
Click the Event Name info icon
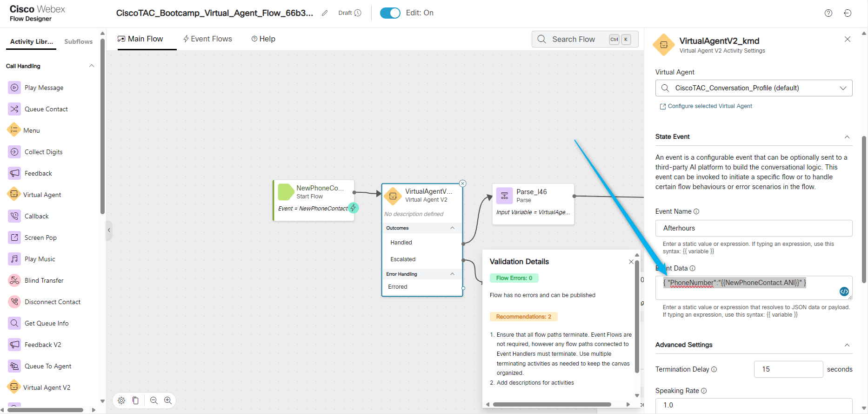tap(696, 211)
